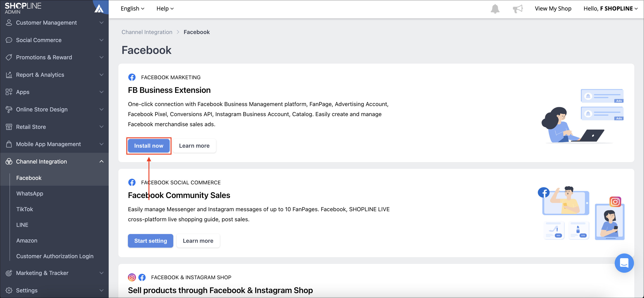644x298 pixels.
Task: Click the Channel Integration circles icon
Action: [x=9, y=161]
